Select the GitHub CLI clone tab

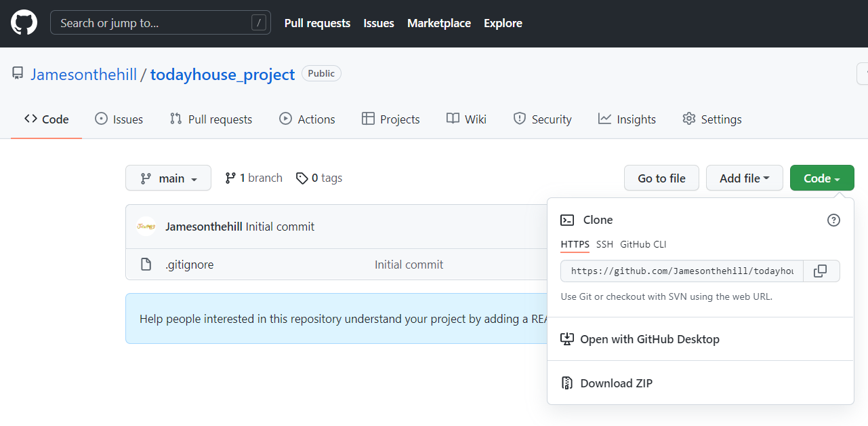pyautogui.click(x=643, y=244)
